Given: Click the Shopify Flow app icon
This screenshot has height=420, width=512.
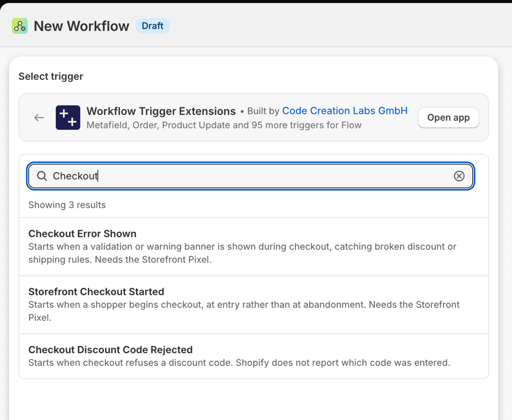Looking at the screenshot, I should click(20, 26).
